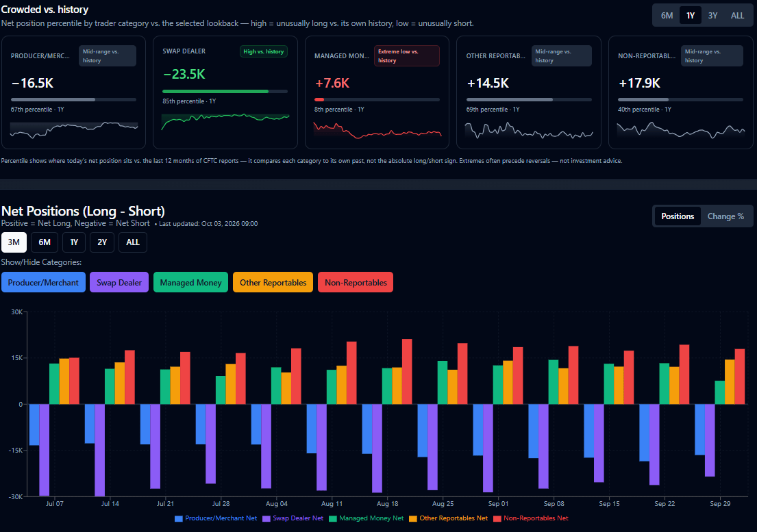This screenshot has width=757, height=532.
Task: Click '67th percentile · 1Y' text
Action: pos(38,110)
